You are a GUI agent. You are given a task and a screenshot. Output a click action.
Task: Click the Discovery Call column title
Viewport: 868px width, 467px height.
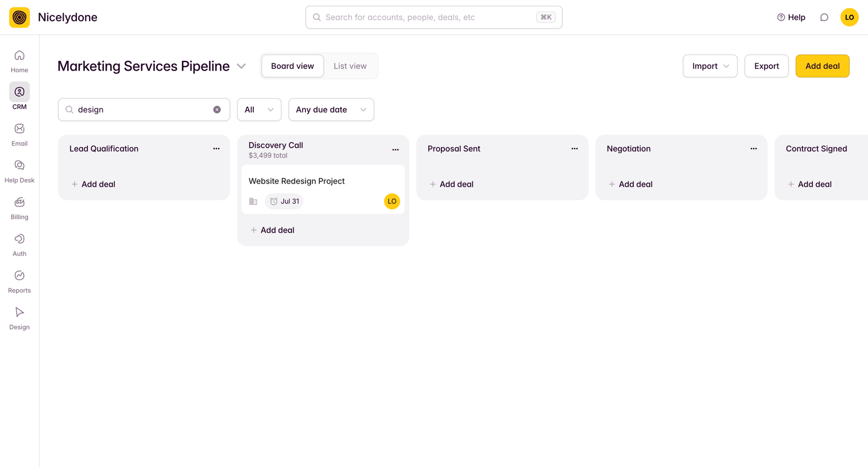[x=276, y=145]
